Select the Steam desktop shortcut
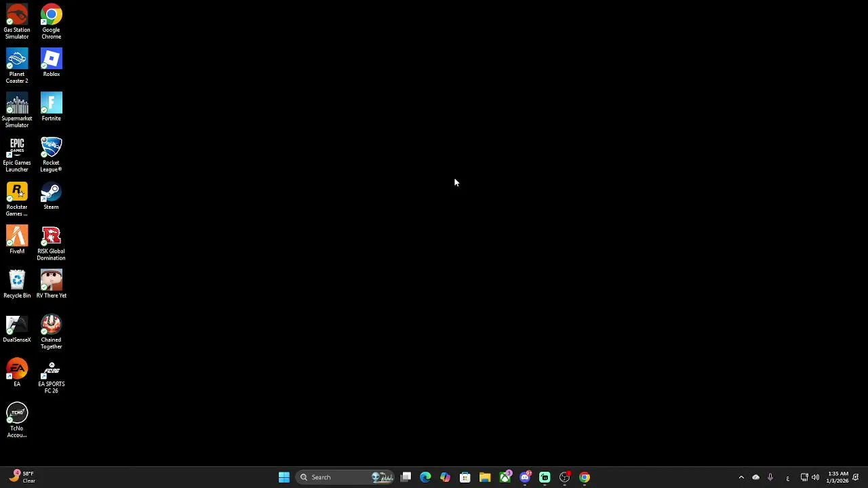Screen dimensions: 868x488 [x=51, y=195]
